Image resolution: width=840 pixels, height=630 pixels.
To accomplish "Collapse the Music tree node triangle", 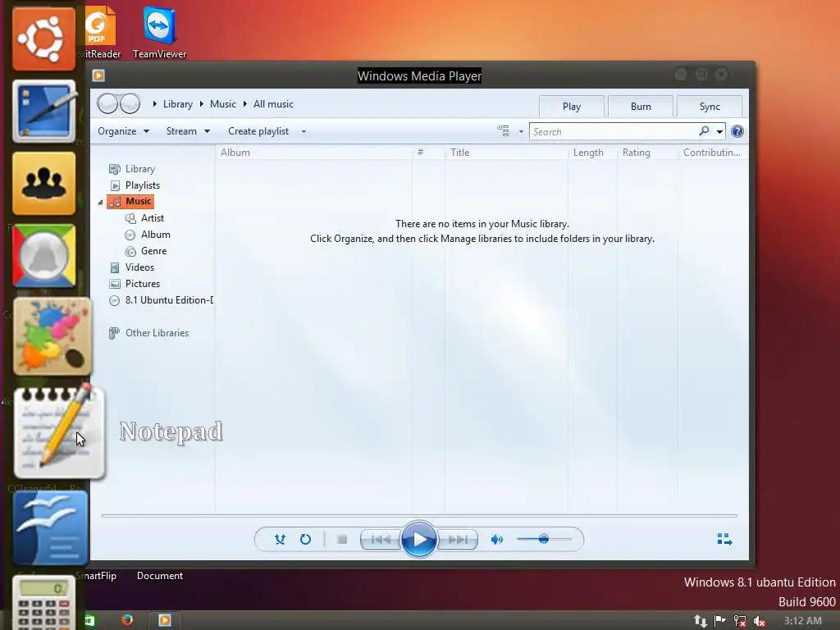I will coord(100,202).
